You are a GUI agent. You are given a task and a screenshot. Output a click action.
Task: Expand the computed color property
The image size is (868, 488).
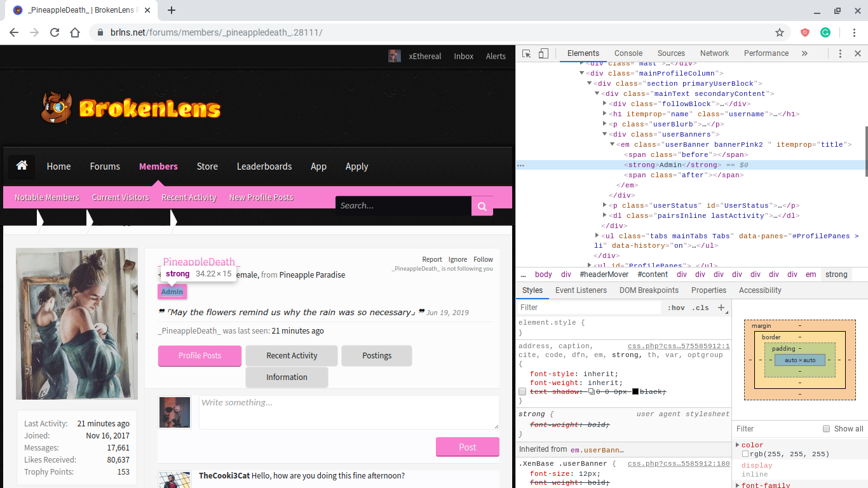click(x=737, y=445)
